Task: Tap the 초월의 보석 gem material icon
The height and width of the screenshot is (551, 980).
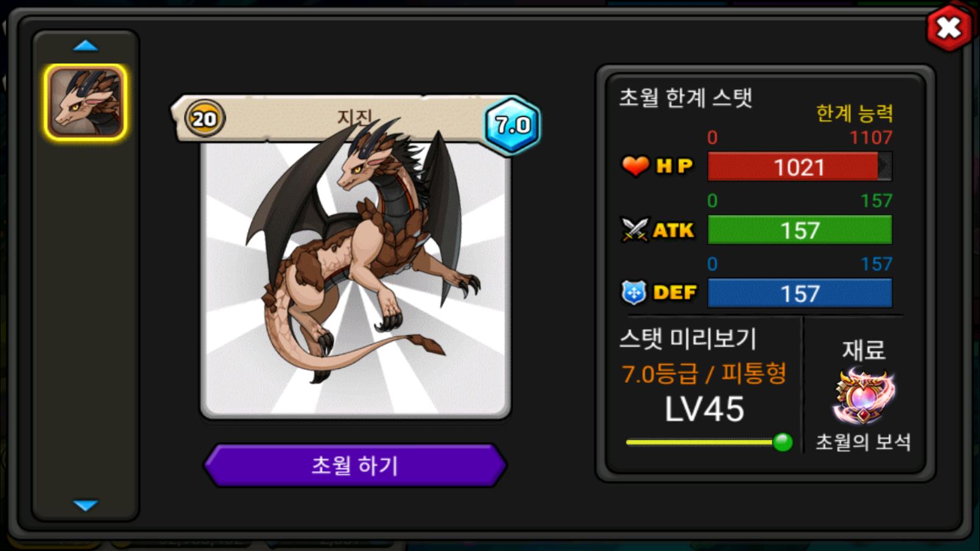Action: tap(864, 396)
